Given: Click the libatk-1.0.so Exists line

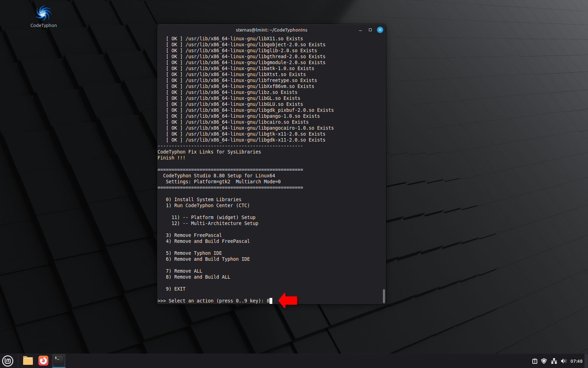Looking at the screenshot, I should pyautogui.click(x=240, y=68).
